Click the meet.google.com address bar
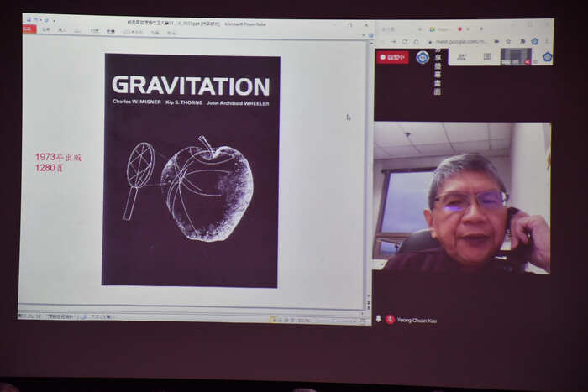This screenshot has width=588, height=392. (461, 42)
